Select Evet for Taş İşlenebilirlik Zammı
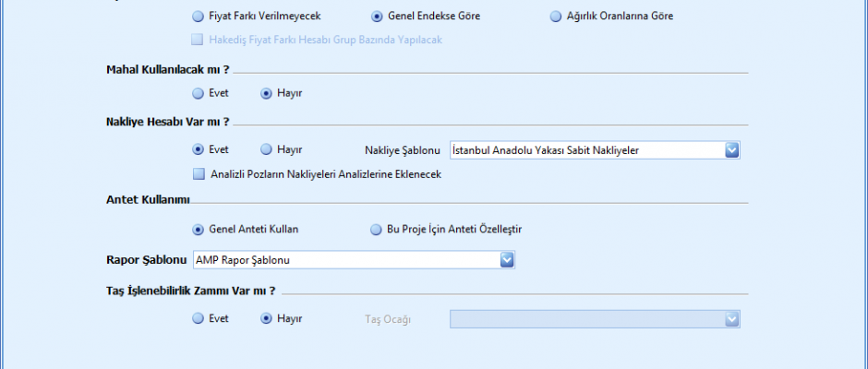The width and height of the screenshot is (868, 369). 198,318
